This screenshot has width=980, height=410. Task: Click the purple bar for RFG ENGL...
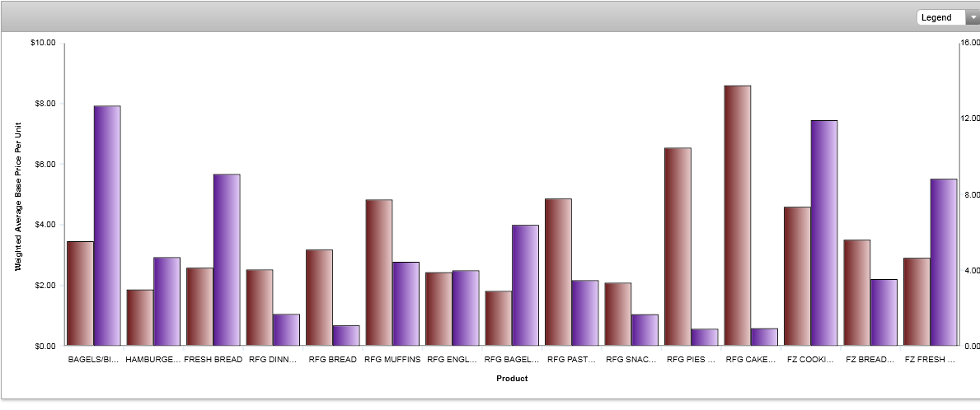(x=466, y=307)
